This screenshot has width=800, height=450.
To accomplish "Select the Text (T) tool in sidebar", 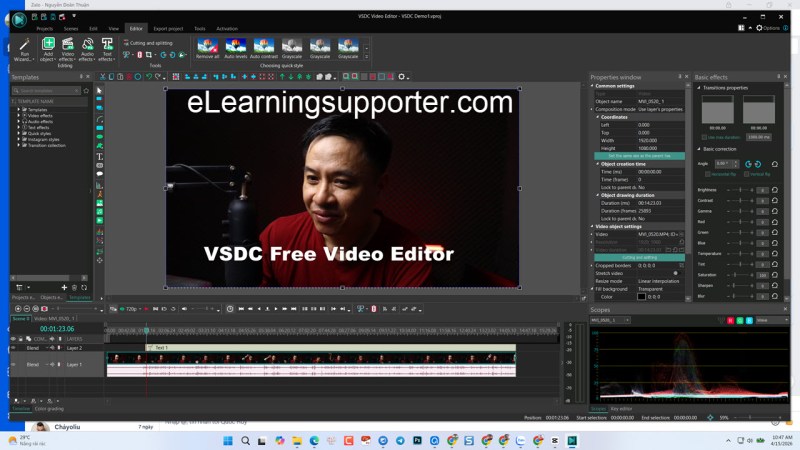I will click(x=99, y=157).
